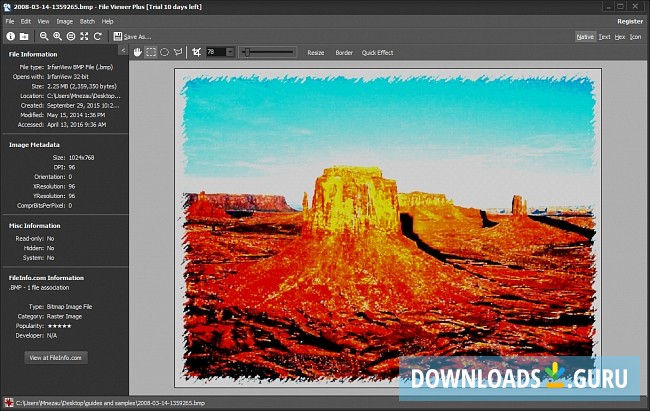Screen dimensions: 650x411
Task: Click the image size value '1024x768'
Action: 81,158
